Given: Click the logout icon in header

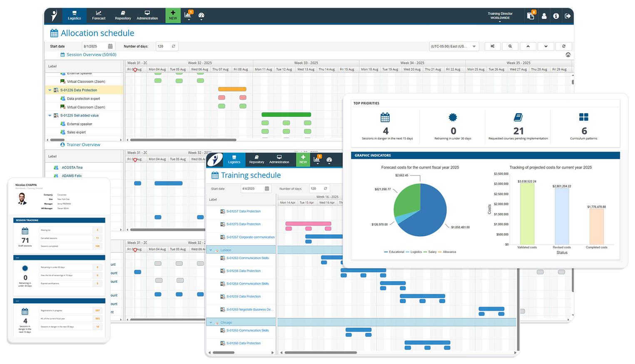Looking at the screenshot, I should click(568, 16).
